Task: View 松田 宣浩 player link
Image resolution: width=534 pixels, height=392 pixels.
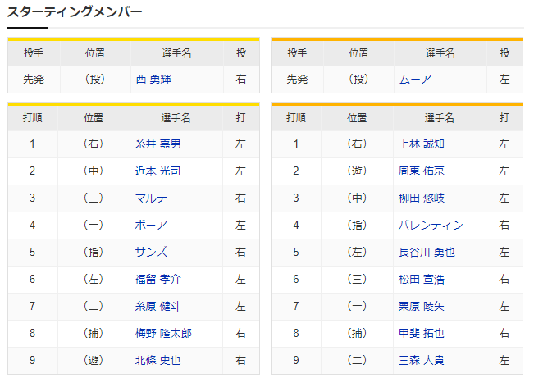Action: [422, 280]
